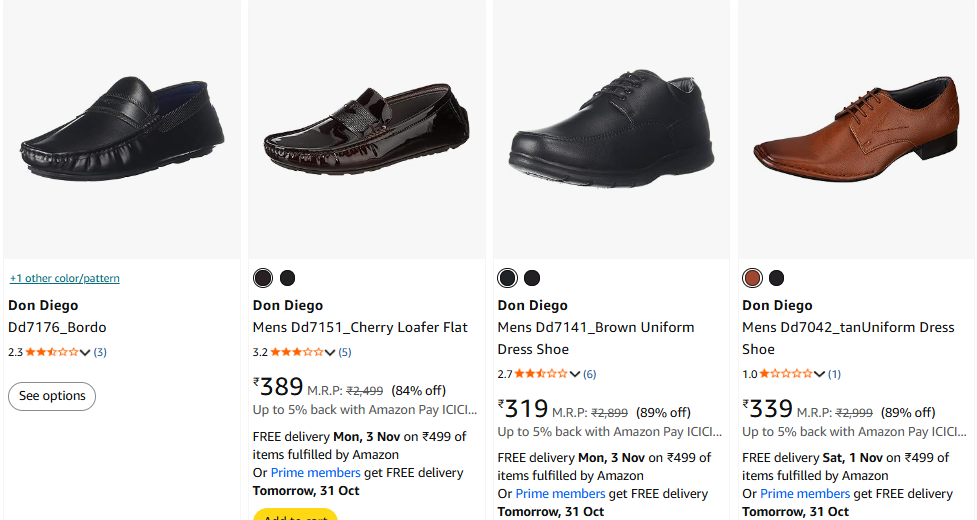The image size is (977, 520).
Task: Open the 6 reviews count link
Action: tap(589, 374)
